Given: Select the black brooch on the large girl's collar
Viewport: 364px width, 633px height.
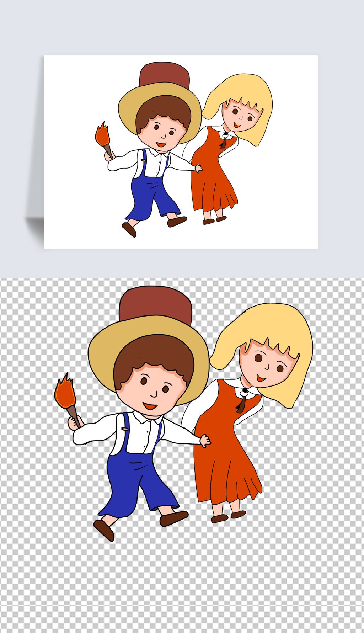Looking at the screenshot, I should [244, 393].
